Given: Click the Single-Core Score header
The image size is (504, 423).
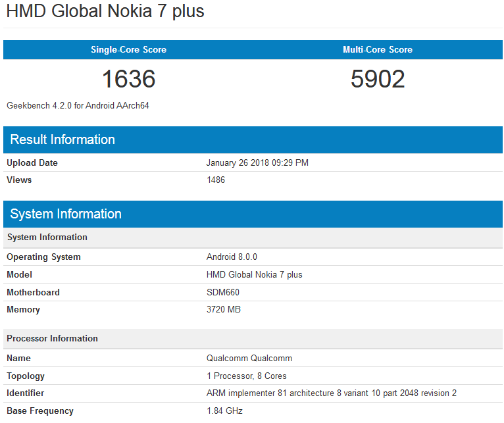Looking at the screenshot, I should [x=128, y=49].
